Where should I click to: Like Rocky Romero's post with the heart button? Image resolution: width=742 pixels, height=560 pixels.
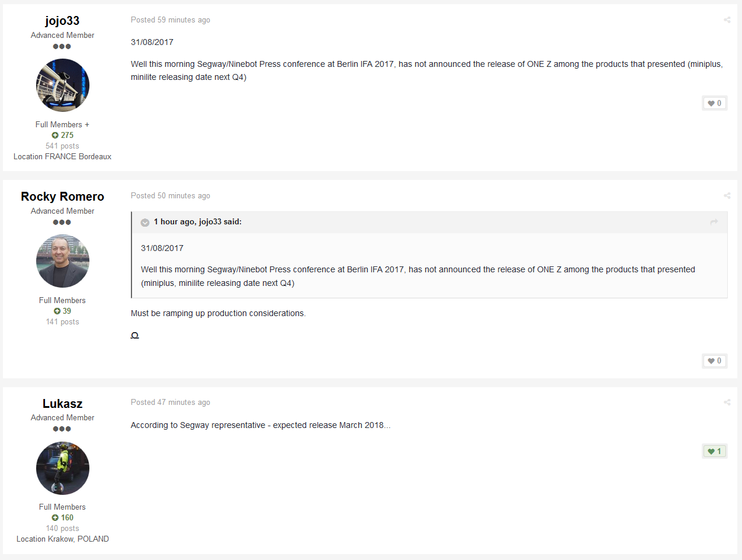pos(714,361)
